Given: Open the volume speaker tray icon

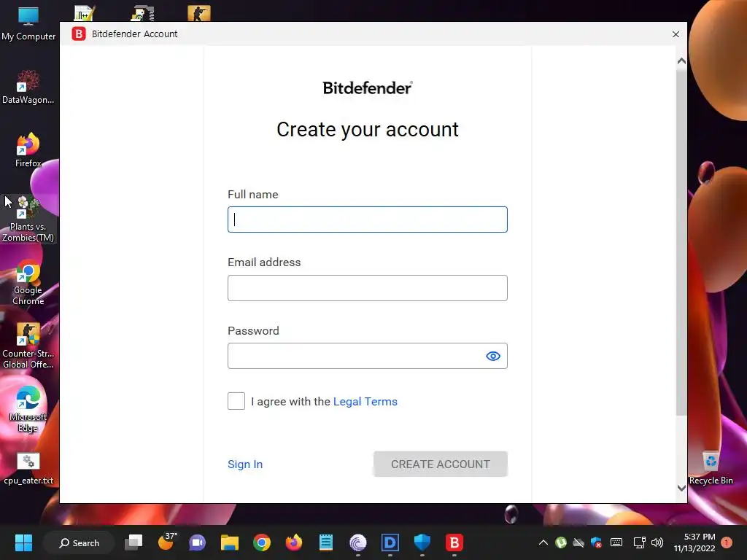Looking at the screenshot, I should point(657,542).
